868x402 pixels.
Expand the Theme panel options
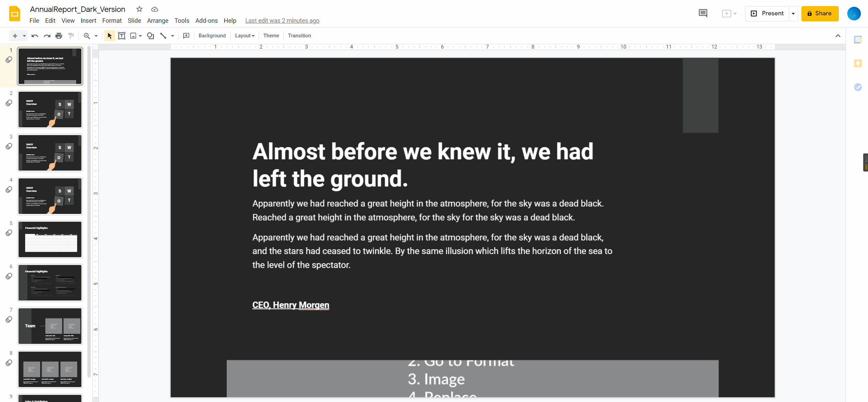(x=271, y=35)
